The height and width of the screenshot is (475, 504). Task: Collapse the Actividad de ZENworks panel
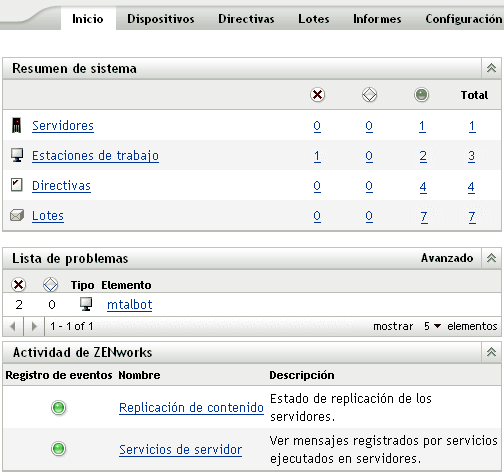491,352
